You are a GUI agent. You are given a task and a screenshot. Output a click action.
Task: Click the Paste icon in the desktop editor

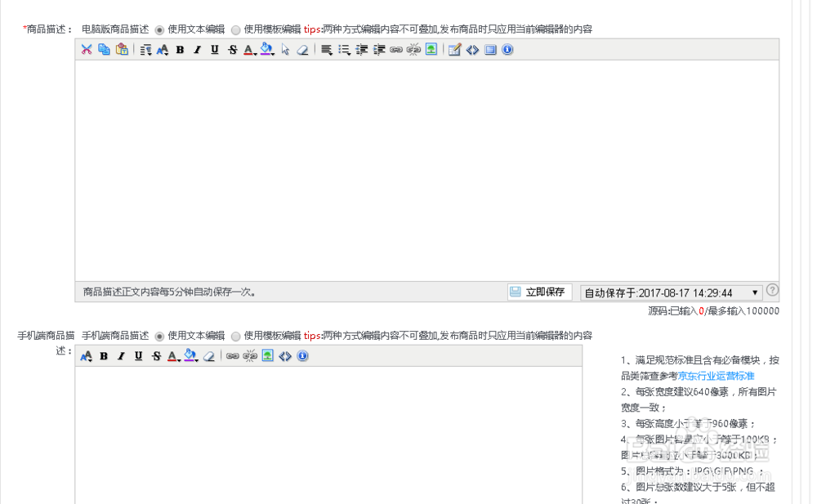click(122, 50)
